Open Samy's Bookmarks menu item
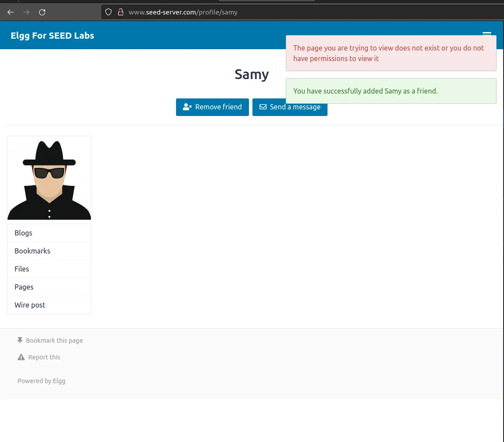The height and width of the screenshot is (442, 504). coord(32,251)
